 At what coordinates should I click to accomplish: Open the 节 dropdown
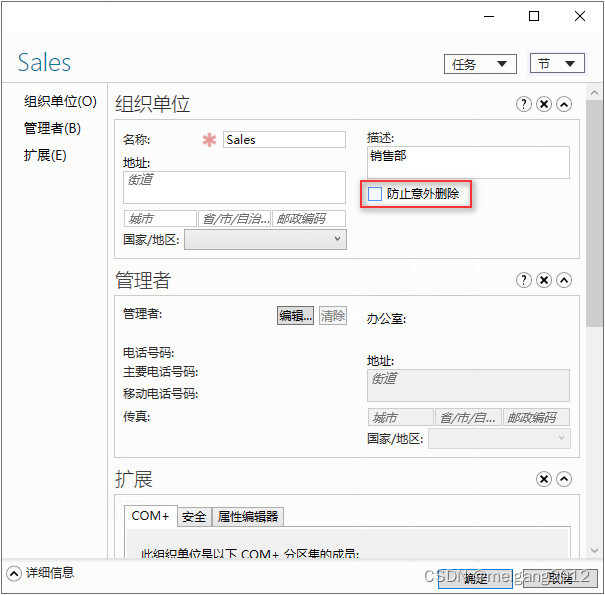pos(557,63)
